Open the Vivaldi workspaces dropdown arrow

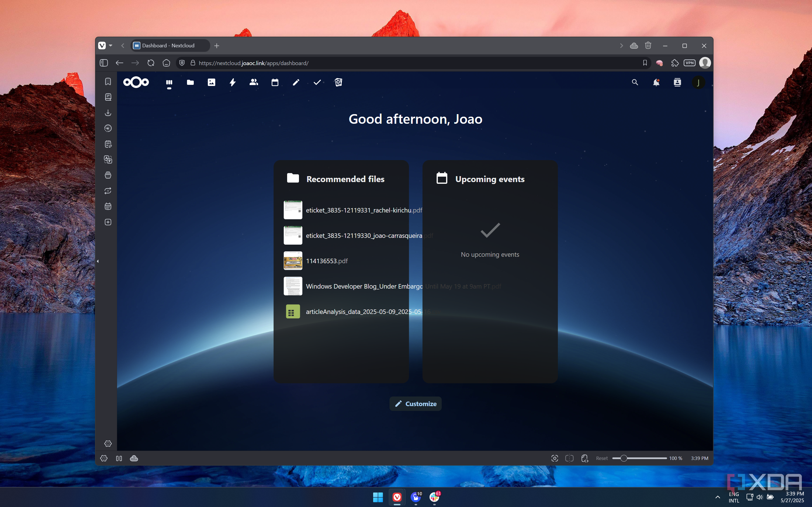point(111,46)
